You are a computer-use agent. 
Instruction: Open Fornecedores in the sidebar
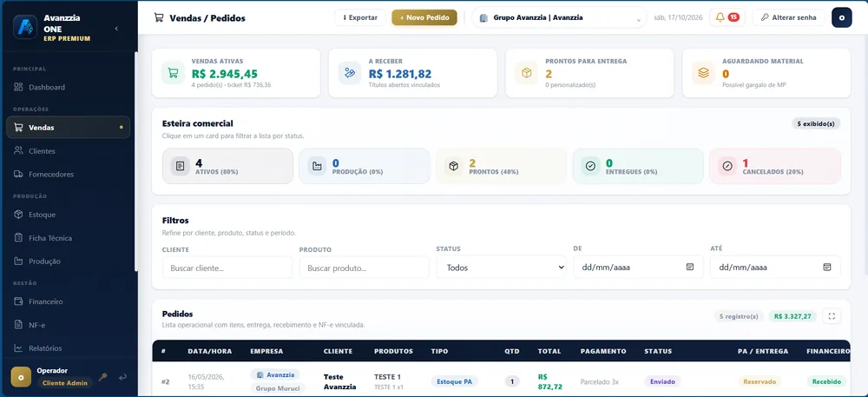pos(68,174)
